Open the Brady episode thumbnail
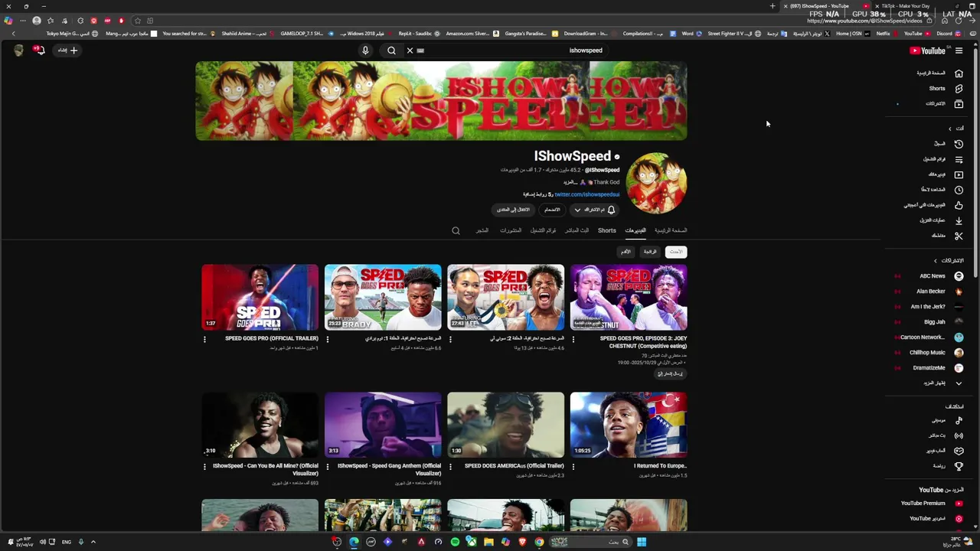The width and height of the screenshot is (980, 551). coord(383,298)
